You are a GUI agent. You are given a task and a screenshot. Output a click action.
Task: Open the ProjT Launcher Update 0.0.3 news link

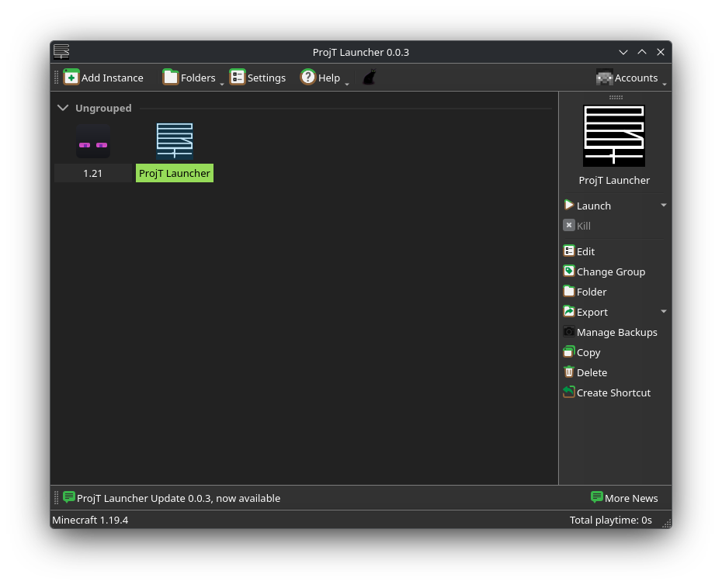click(x=179, y=497)
